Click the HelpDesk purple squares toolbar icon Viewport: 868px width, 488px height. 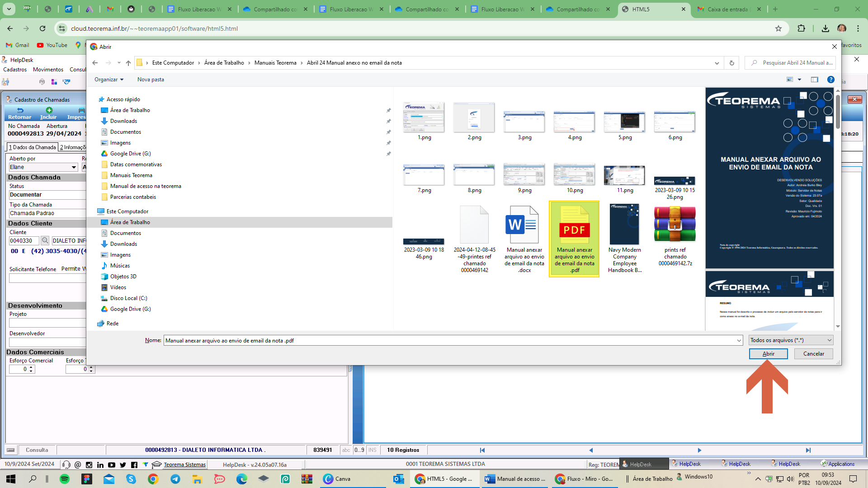(x=54, y=82)
